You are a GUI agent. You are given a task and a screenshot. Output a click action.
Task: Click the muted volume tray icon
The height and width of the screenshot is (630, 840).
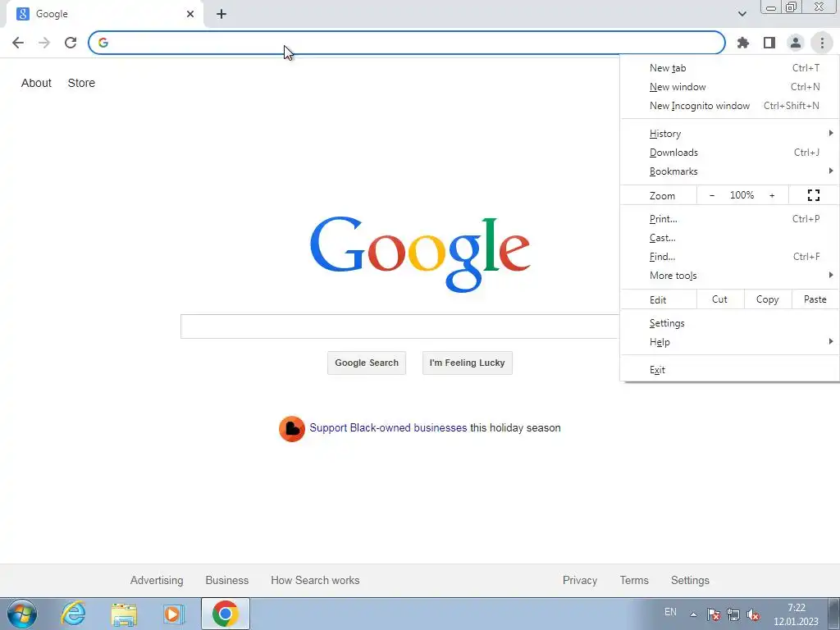pos(753,614)
